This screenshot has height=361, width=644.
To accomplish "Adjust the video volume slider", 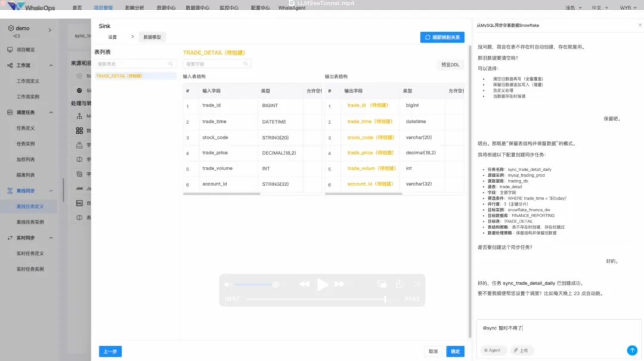I will 256,285.
